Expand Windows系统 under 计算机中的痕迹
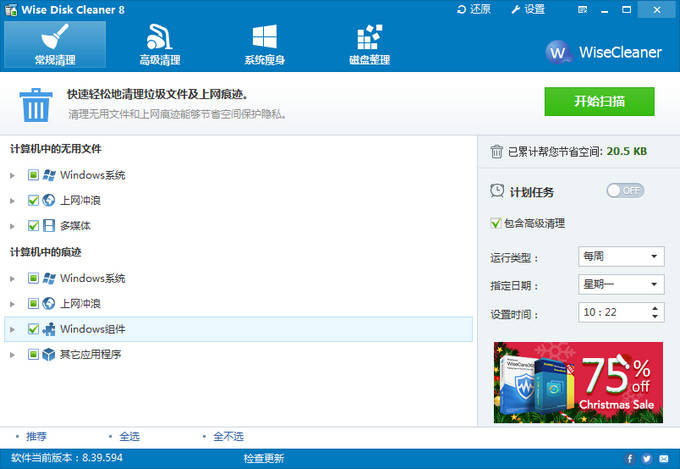Image resolution: width=680 pixels, height=469 pixels. [x=13, y=279]
